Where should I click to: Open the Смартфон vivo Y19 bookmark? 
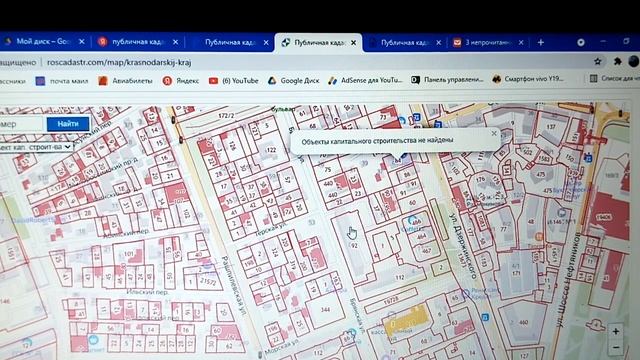click(x=528, y=79)
